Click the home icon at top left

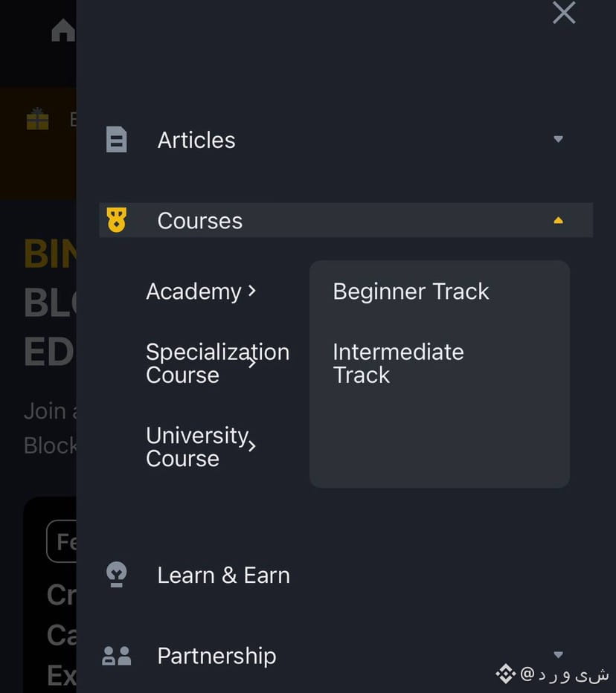coord(63,30)
